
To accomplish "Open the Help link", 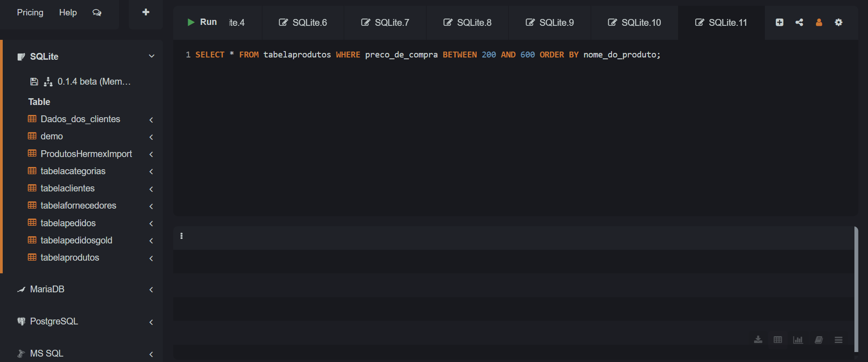I will 68,13.
